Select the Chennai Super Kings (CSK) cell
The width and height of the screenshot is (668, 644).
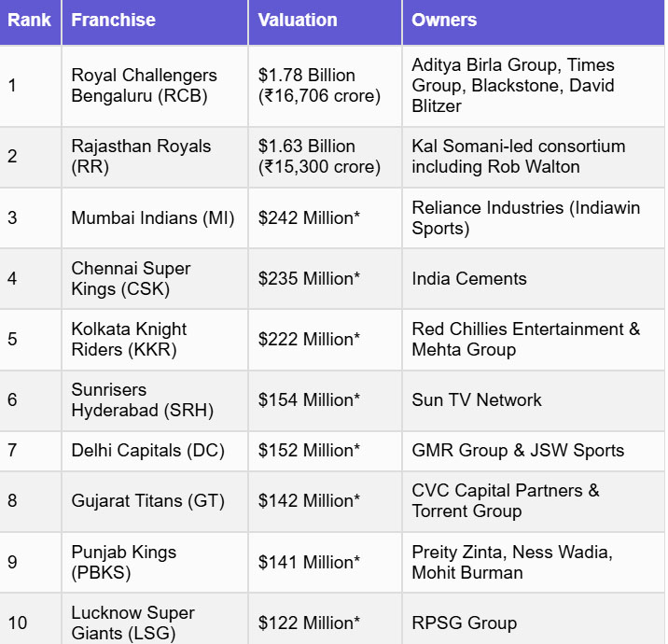[x=131, y=278]
